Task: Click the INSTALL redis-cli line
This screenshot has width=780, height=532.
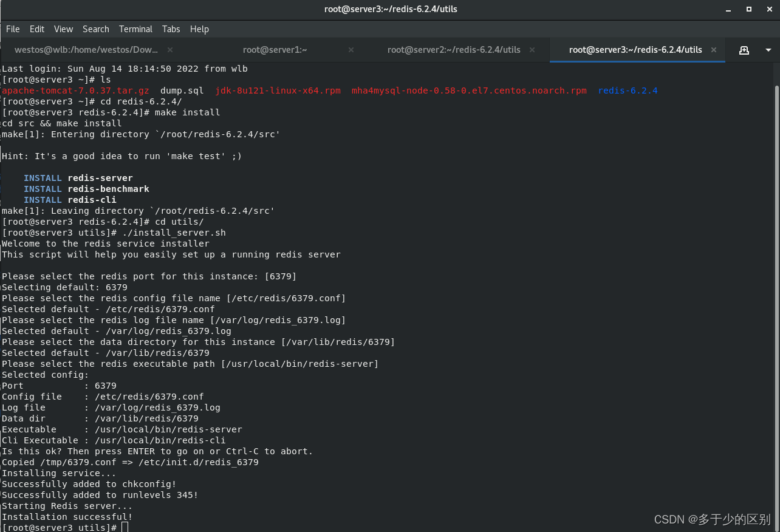Action: [x=70, y=200]
